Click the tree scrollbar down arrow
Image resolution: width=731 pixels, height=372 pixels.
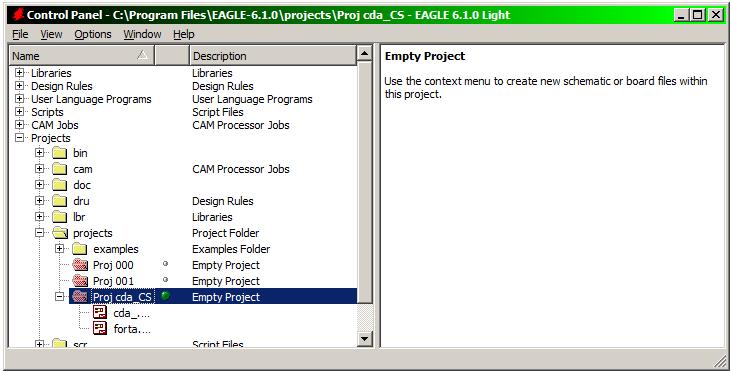(364, 339)
